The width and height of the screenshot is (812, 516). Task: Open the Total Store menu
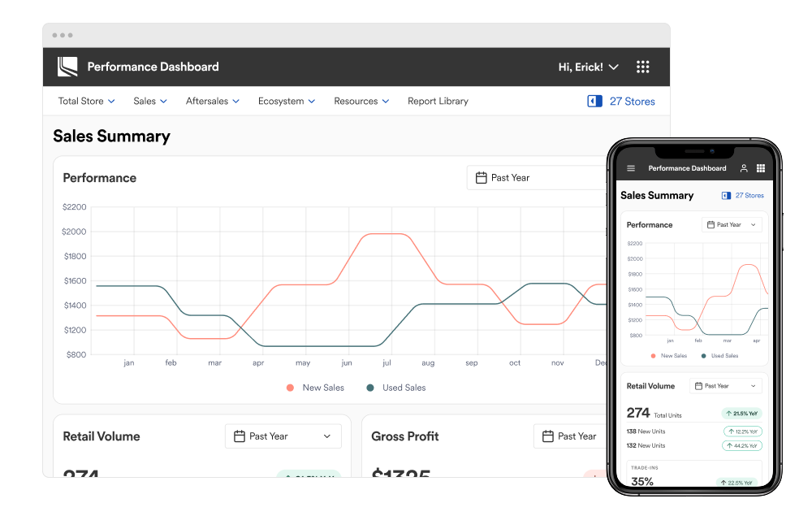click(x=86, y=102)
